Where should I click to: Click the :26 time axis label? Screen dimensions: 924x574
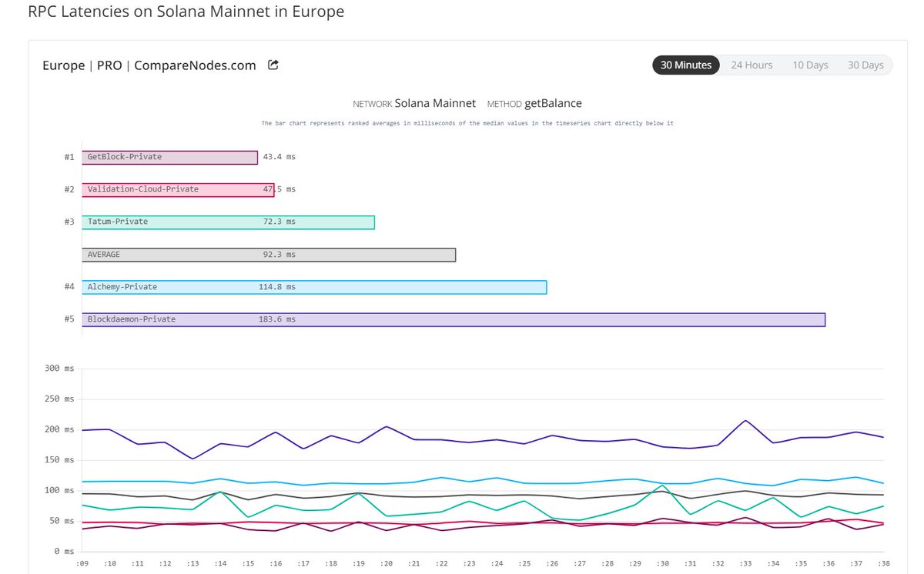point(552,564)
